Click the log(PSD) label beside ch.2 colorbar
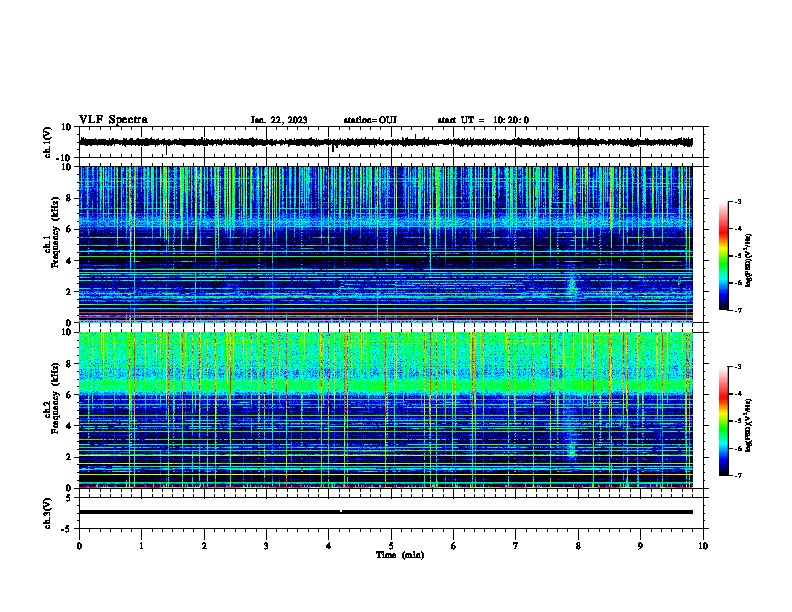This screenshot has height=612, width=792. pyautogui.click(x=749, y=425)
